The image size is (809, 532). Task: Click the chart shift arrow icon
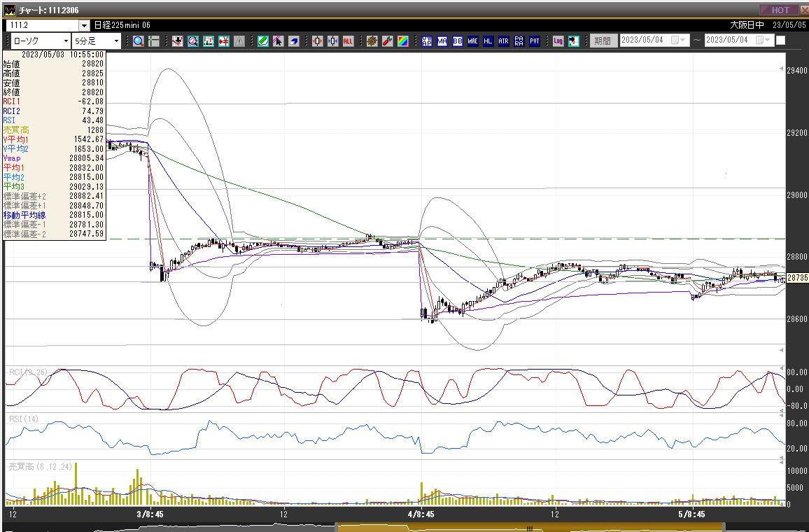point(573,41)
